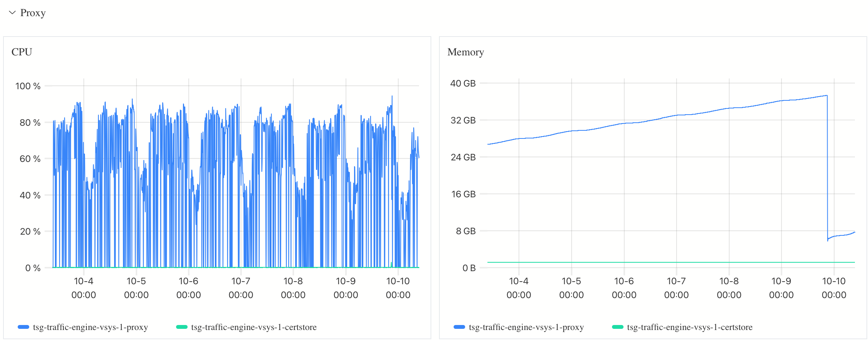868x340 pixels.
Task: Click the 10-10 00:00 tick on CPU chart
Action: click(398, 288)
